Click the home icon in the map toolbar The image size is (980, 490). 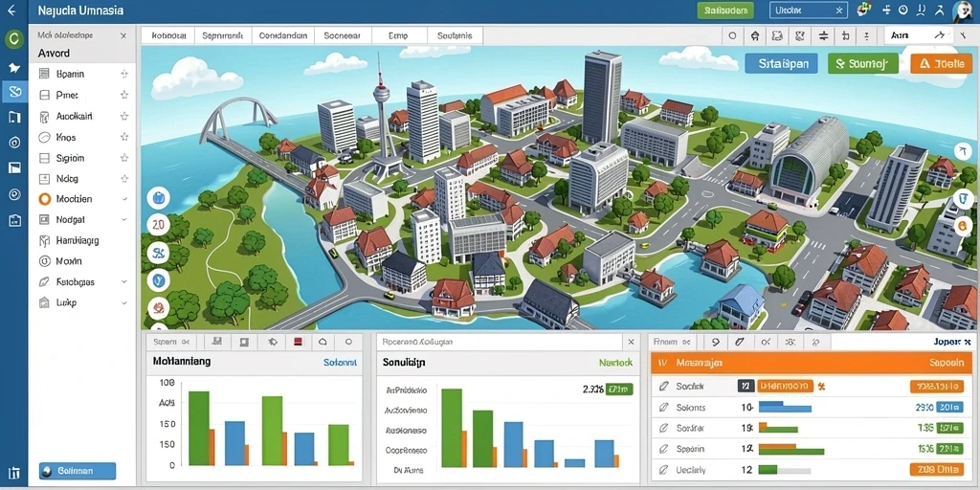[x=754, y=35]
